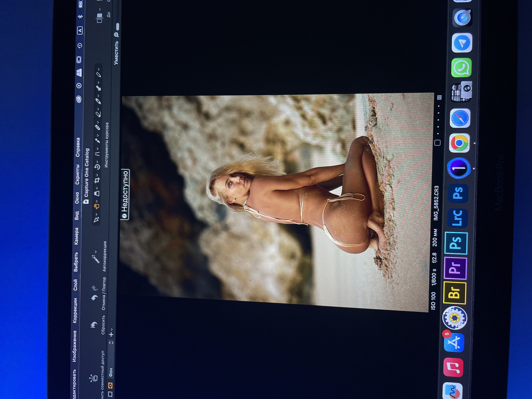Screen dimensions: 532x399
Task: Choose the Rotate/Straighten cursor tool
Action: coord(97,167)
